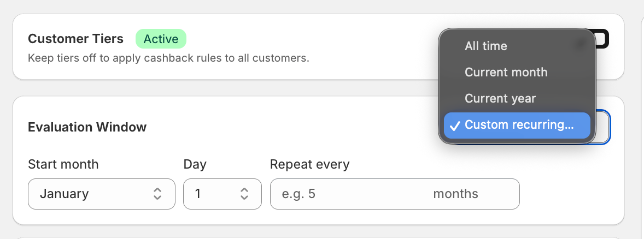The height and width of the screenshot is (239, 644).
Task: Choose the "Current month" option
Action: click(x=506, y=73)
